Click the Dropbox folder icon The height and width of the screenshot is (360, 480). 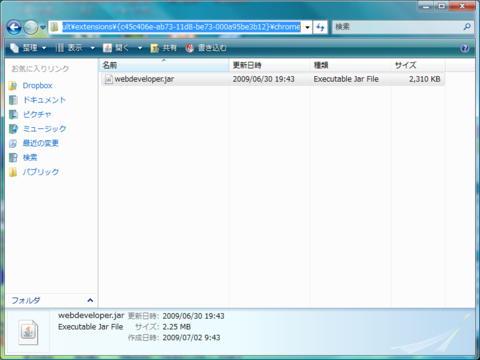pyautogui.click(x=13, y=86)
